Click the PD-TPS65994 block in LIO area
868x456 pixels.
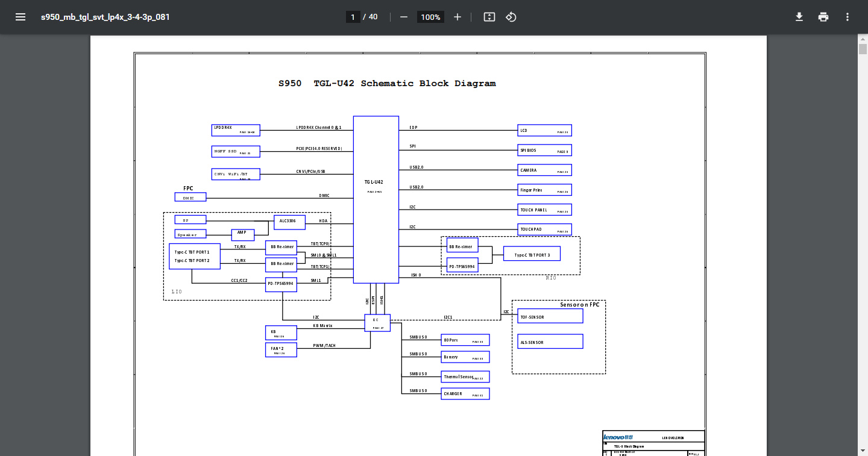[281, 284]
